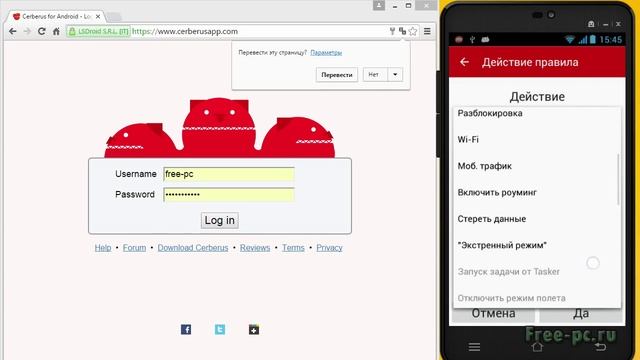This screenshot has width=640, height=360.
Task: Open the browser home page
Action: coord(56,31)
